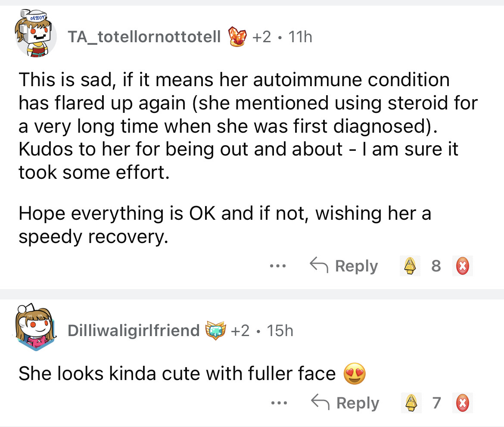504x427 pixels.
Task: Open TA_totellornottotell's user profile
Action: (x=144, y=38)
